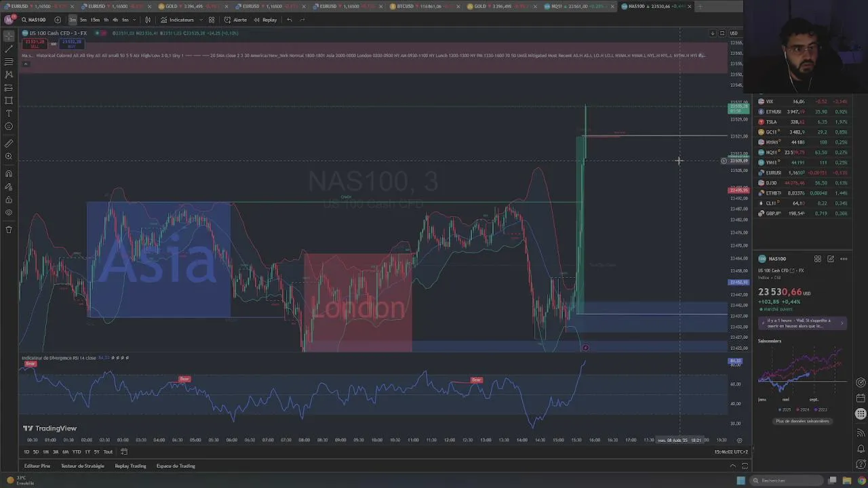Screen dimensions: 868x488
Task: Toggle stay in drawing mode
Action: (x=9, y=187)
